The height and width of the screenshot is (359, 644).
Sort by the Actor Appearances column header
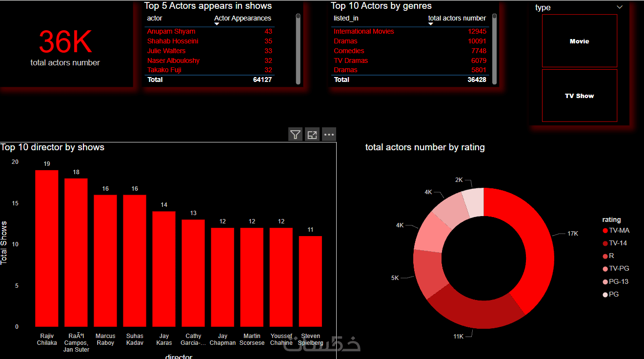[x=243, y=18]
